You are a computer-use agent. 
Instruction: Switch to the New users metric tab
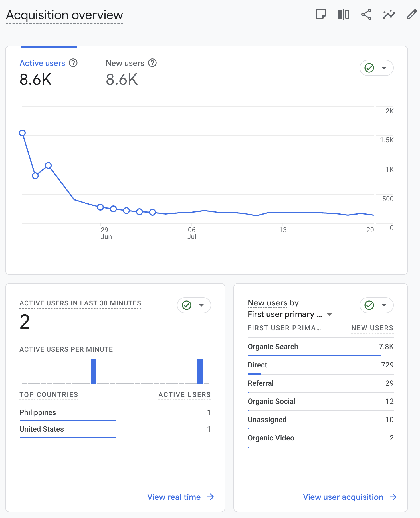click(125, 63)
